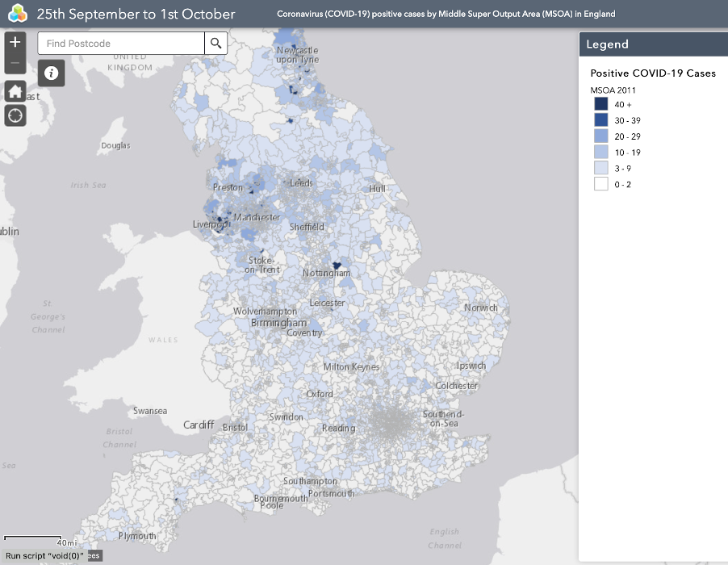The height and width of the screenshot is (565, 728).
Task: Select the 30 - 39 legend swatch
Action: (x=601, y=120)
